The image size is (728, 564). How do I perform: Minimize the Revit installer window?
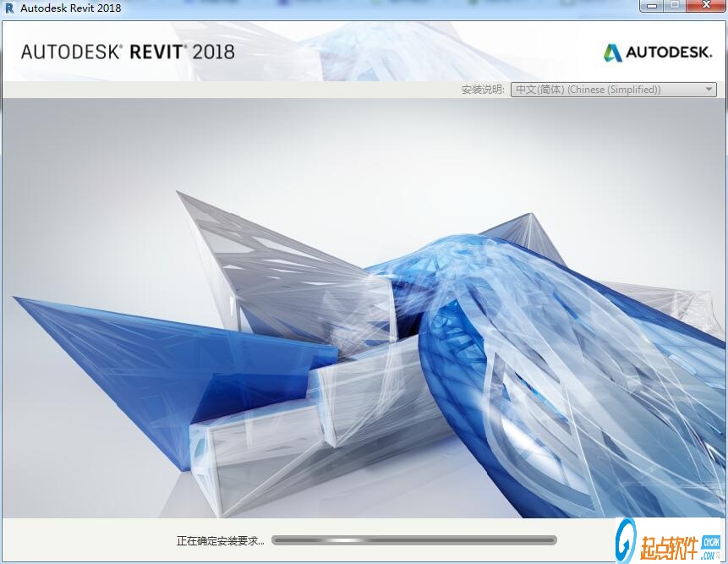pos(652,6)
